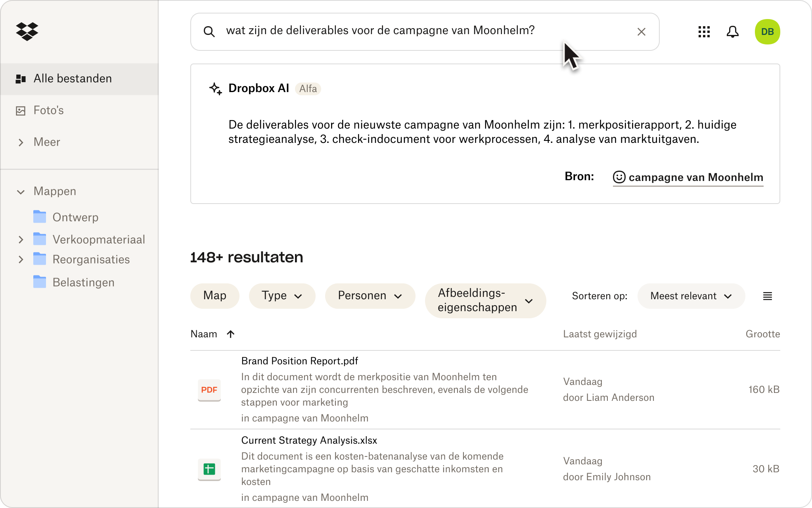Open Reorganisaties folder label
The height and width of the screenshot is (508, 812).
[x=91, y=259]
